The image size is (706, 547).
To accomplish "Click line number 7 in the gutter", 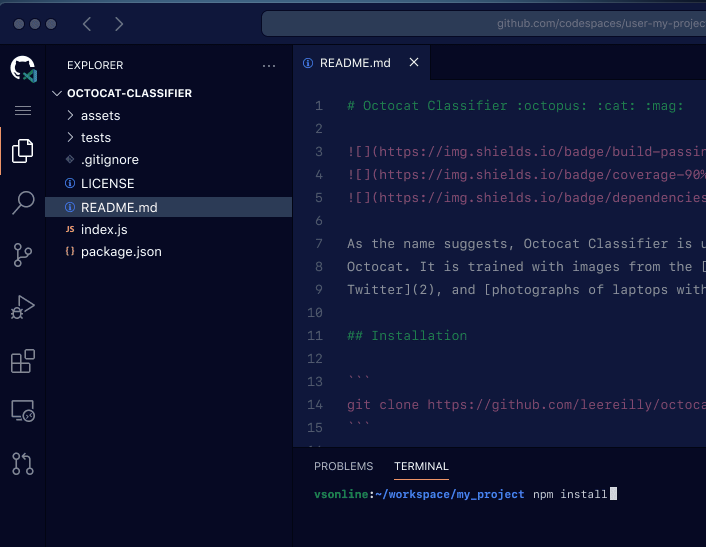I will pyautogui.click(x=319, y=244).
